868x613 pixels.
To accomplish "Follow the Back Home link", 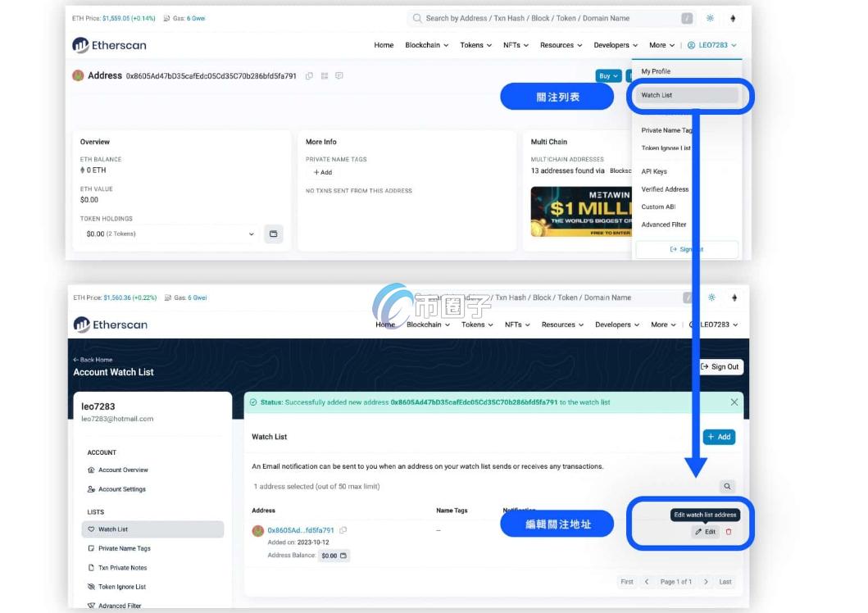I will point(93,360).
